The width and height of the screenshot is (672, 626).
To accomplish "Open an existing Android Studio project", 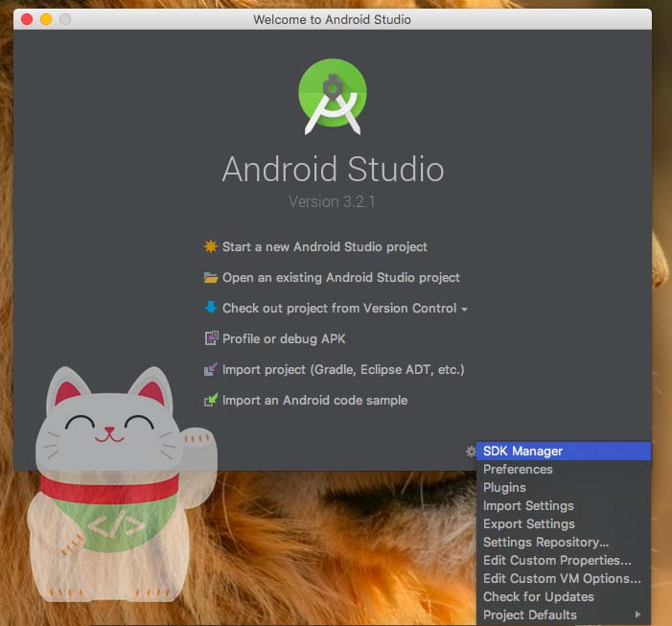I will coord(340,278).
